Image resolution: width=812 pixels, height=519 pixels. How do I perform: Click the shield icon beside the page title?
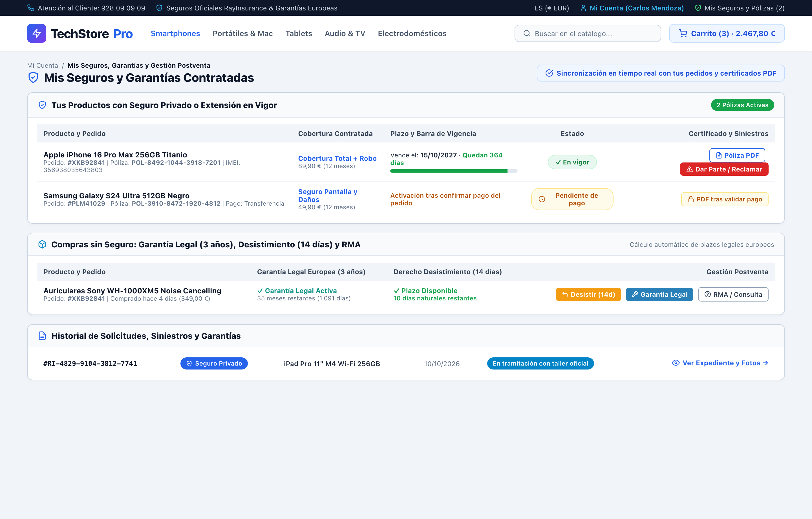pos(33,78)
